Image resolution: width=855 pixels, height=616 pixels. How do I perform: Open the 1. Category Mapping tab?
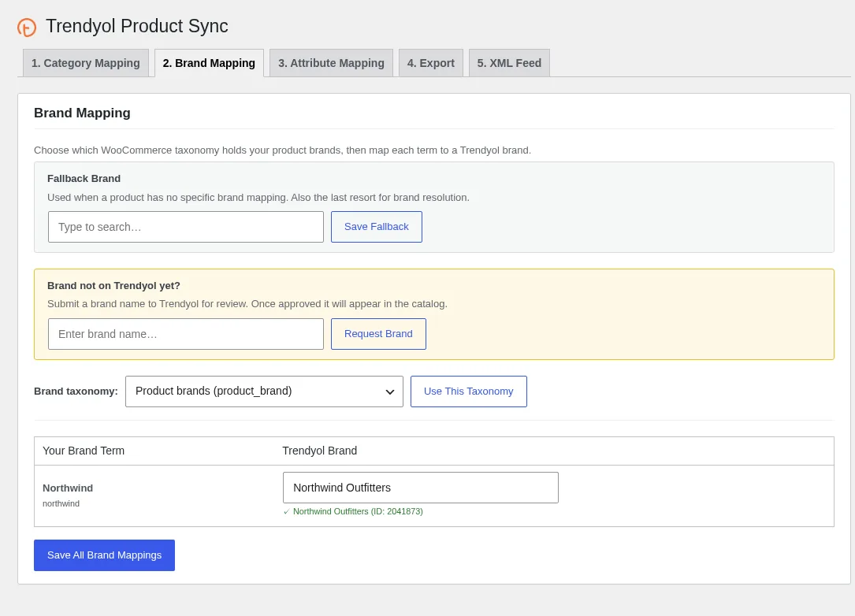[x=86, y=63]
